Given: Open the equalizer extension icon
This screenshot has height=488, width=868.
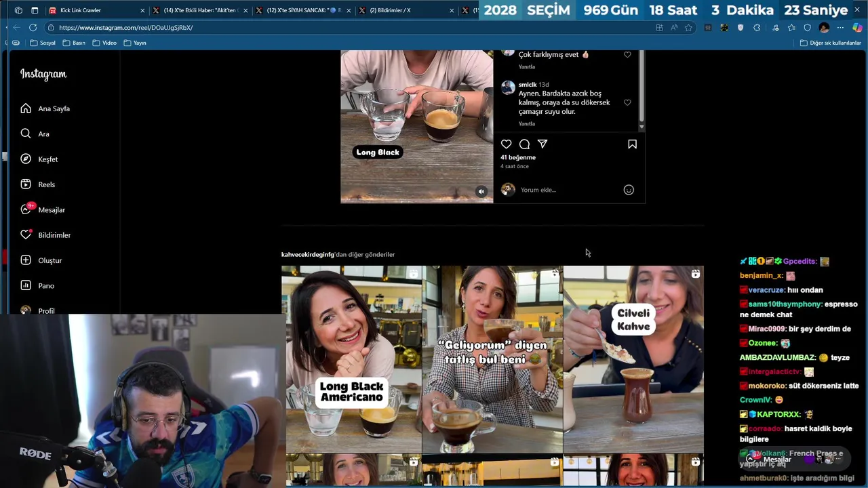Looking at the screenshot, I should pyautogui.click(x=708, y=28).
